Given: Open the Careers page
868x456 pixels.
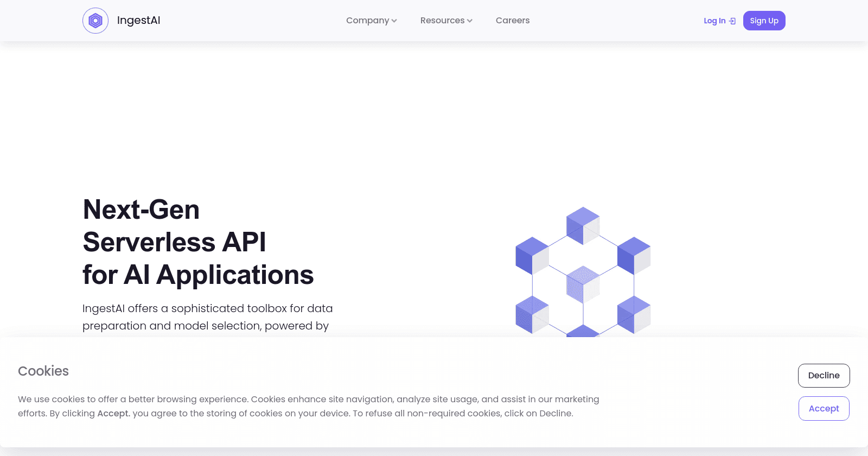Looking at the screenshot, I should (x=513, y=21).
